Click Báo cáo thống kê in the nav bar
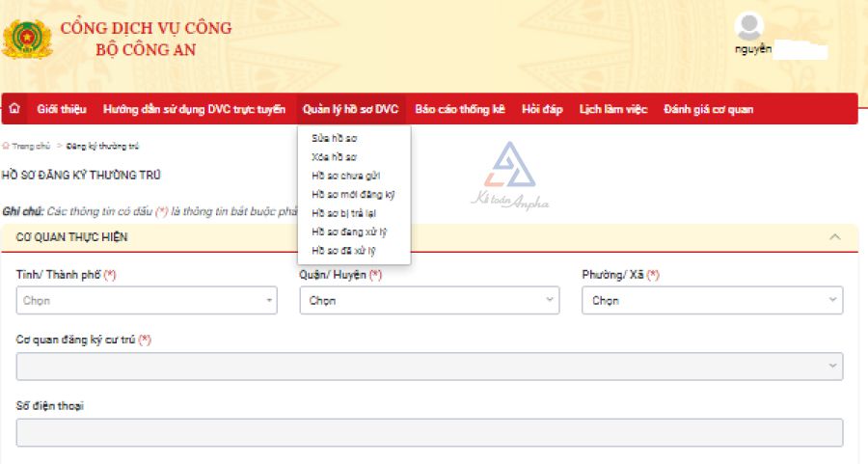This screenshot has width=868, height=464. 459,109
